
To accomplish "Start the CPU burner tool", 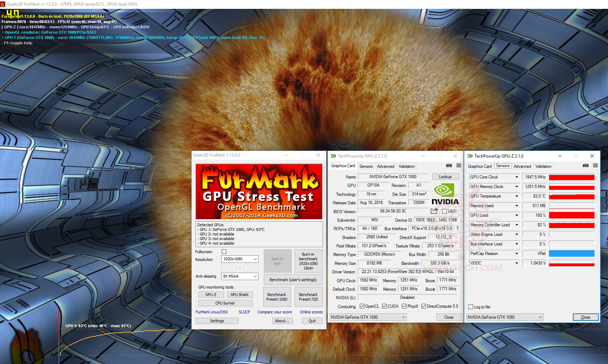I will point(225,303).
